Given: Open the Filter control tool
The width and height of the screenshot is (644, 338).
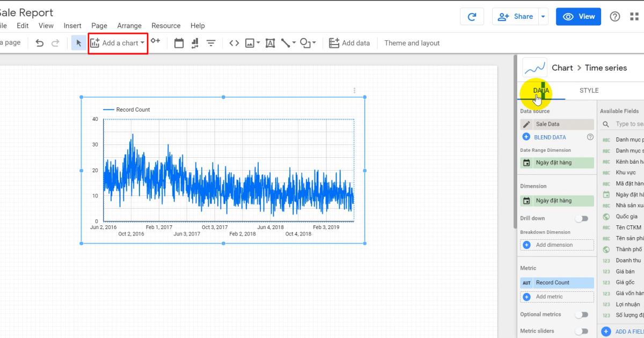Looking at the screenshot, I should click(x=210, y=43).
